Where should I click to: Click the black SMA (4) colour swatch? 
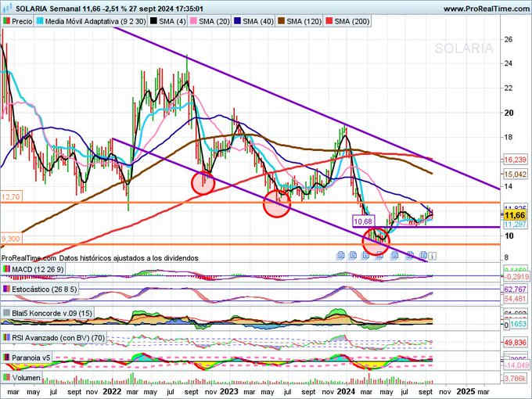click(153, 21)
